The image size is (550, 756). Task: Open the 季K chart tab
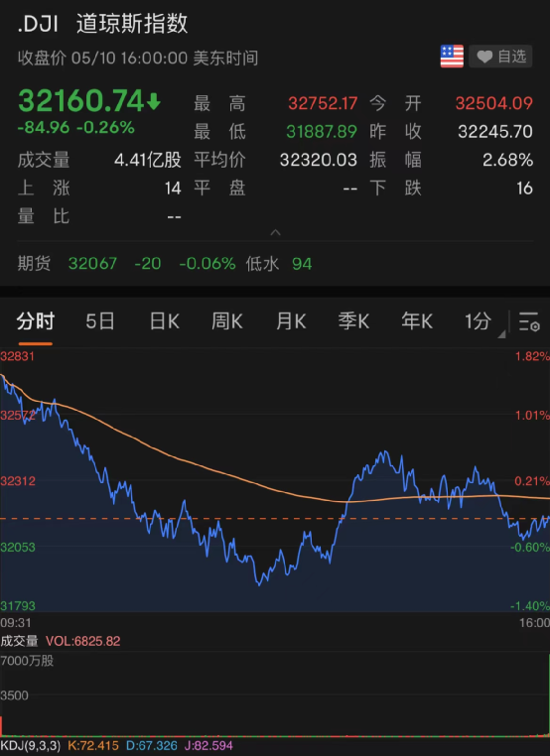(353, 321)
